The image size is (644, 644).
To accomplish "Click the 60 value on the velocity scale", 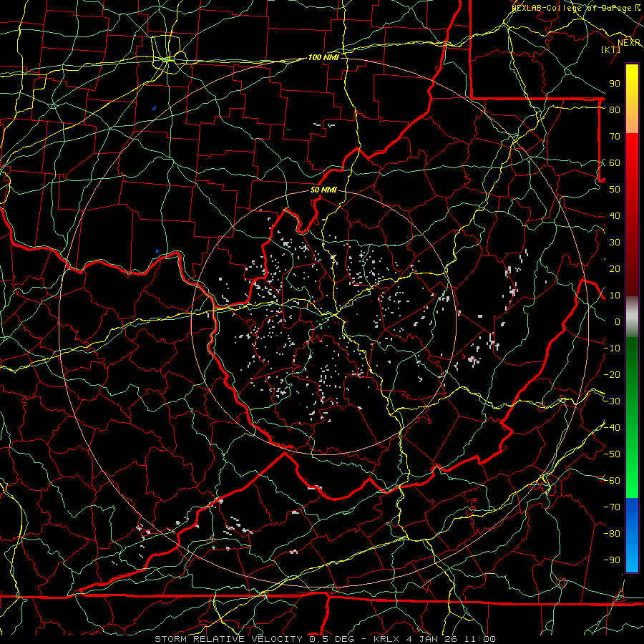I will point(615,162).
